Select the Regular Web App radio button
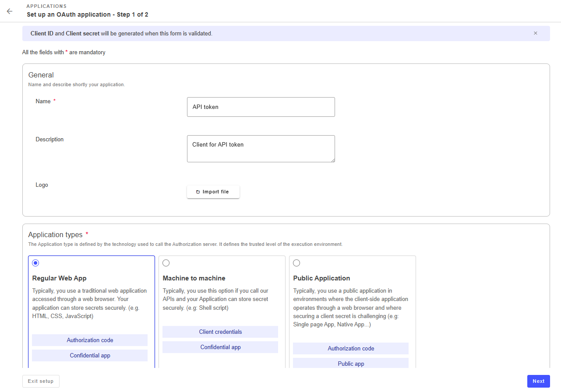561x392 pixels. click(x=35, y=263)
